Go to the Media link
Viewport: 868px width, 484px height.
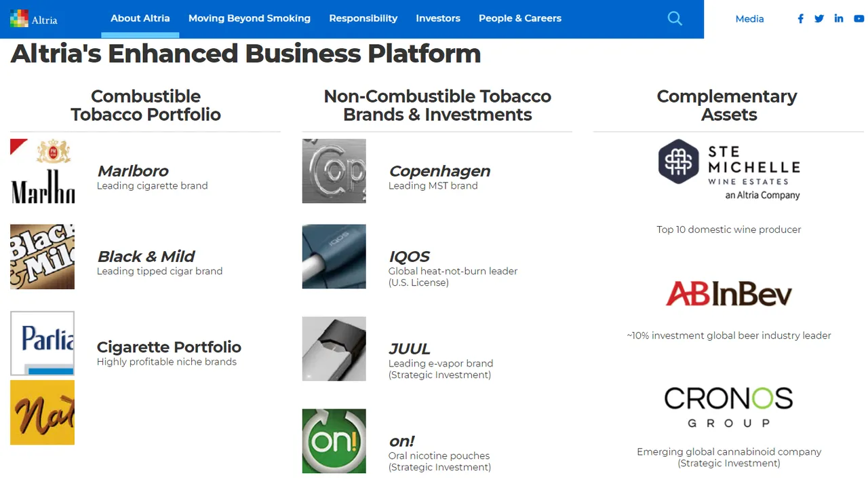(749, 19)
